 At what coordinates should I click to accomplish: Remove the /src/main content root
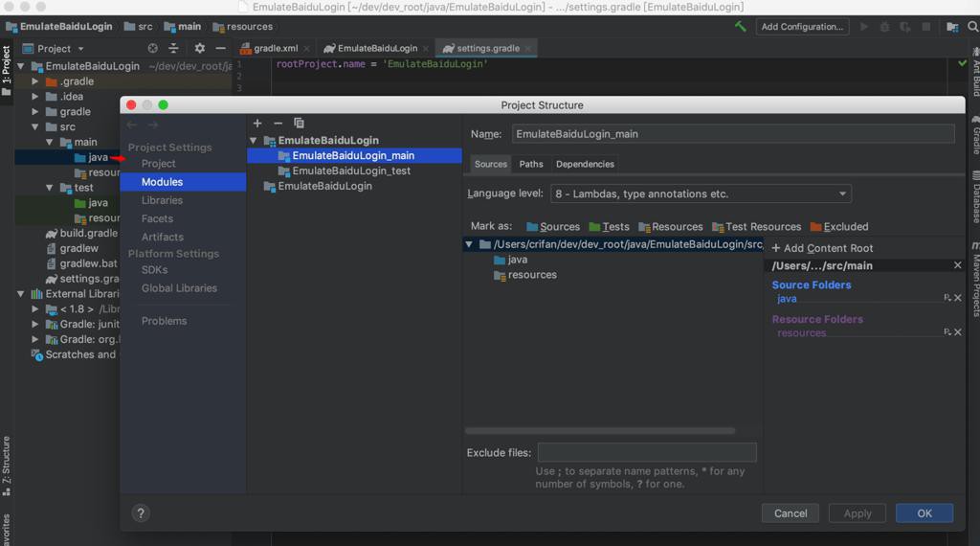957,265
